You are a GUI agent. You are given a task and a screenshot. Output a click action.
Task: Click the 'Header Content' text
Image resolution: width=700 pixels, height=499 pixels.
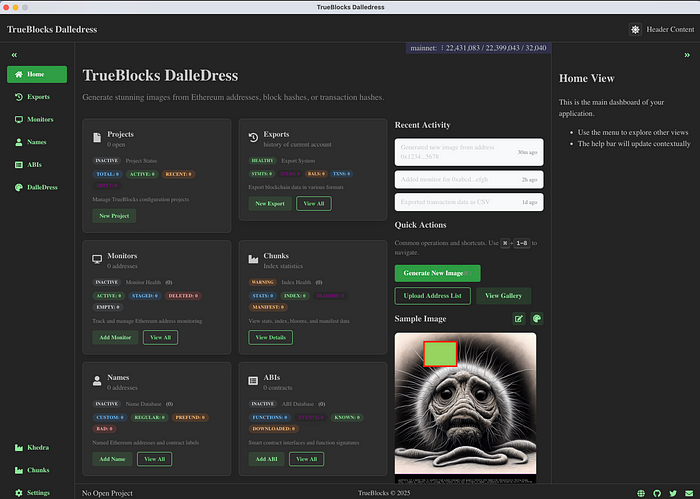tap(670, 29)
